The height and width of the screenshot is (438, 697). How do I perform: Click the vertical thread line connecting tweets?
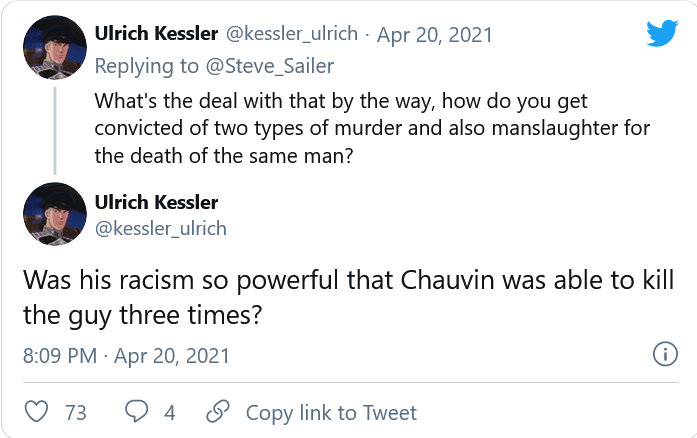(x=53, y=129)
